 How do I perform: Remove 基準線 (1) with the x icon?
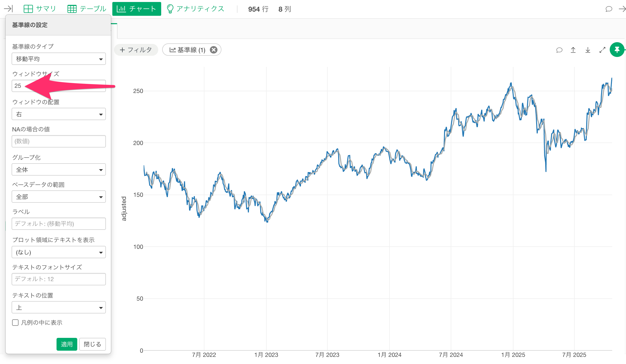tap(213, 50)
